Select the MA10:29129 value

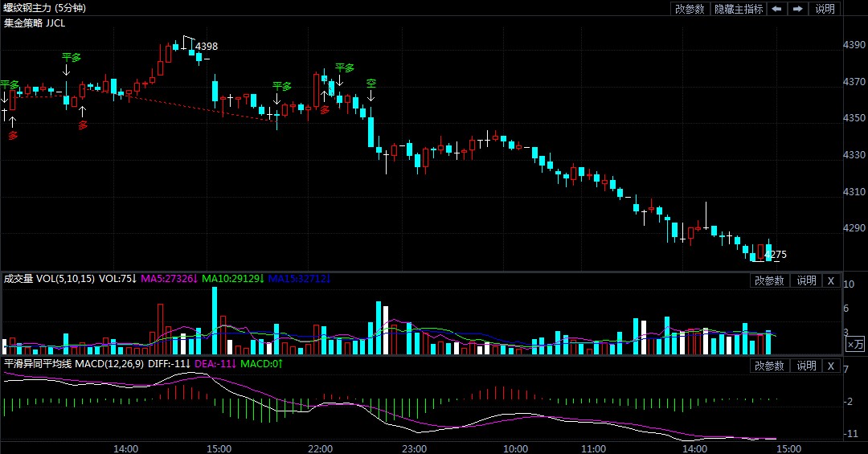232,279
